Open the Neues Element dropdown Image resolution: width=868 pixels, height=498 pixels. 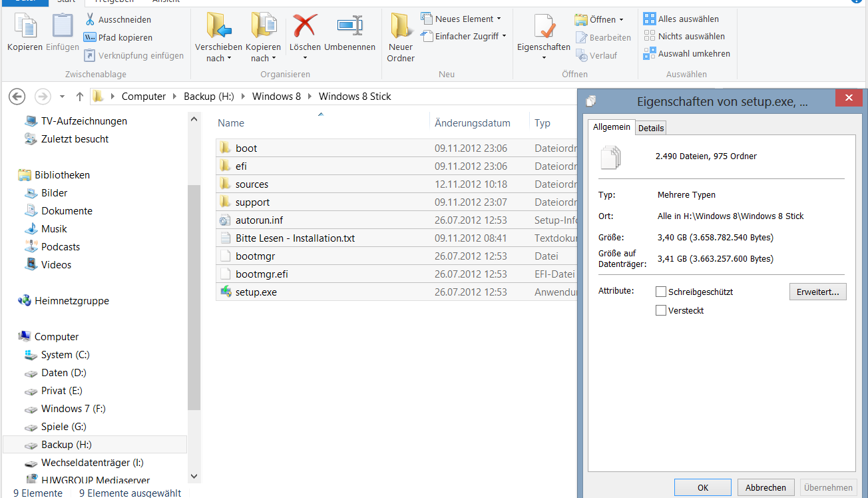click(x=461, y=19)
